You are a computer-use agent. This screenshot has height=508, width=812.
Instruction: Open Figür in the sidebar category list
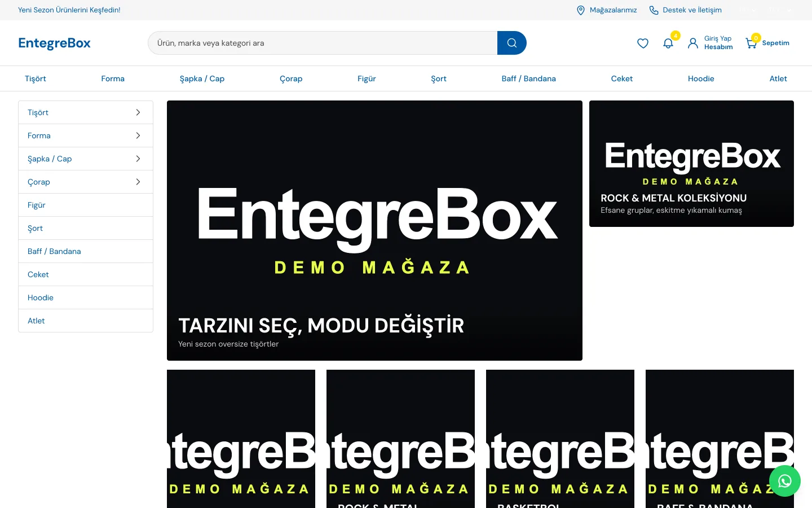click(86, 205)
